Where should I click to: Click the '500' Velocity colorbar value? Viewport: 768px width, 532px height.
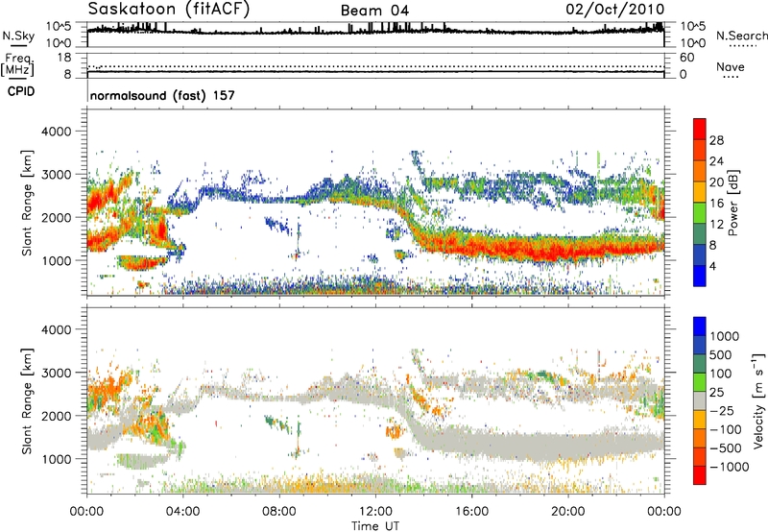click(721, 354)
